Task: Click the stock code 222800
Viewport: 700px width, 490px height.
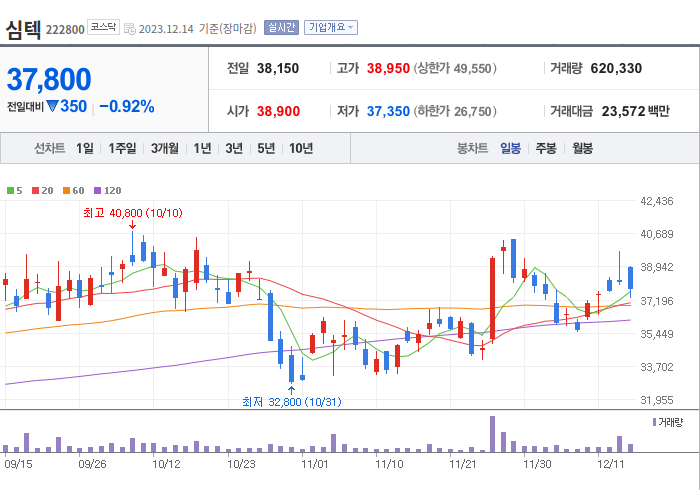Action: coord(65,30)
